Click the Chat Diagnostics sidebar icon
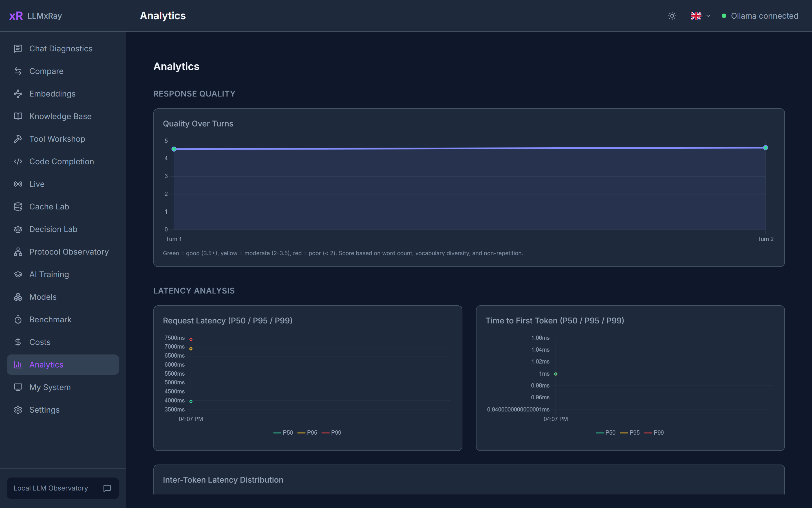812x508 pixels. (18, 49)
